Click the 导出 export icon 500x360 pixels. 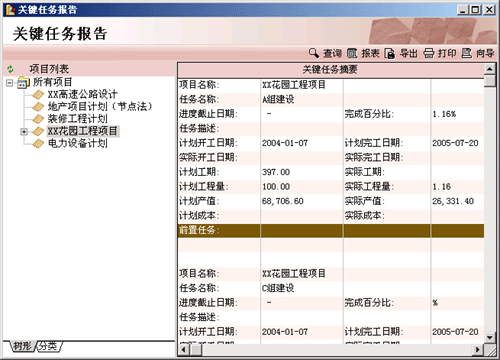(390, 53)
